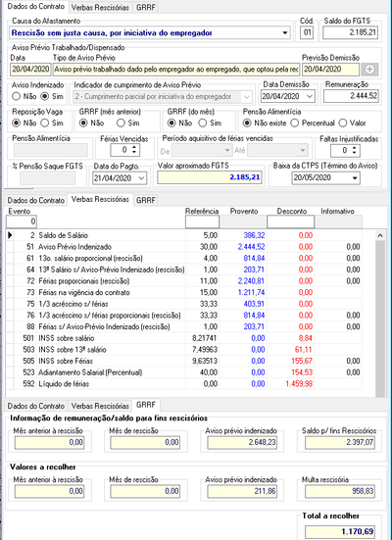Select INSS sobre 13º salário row
The image size is (392, 540).
184,350
